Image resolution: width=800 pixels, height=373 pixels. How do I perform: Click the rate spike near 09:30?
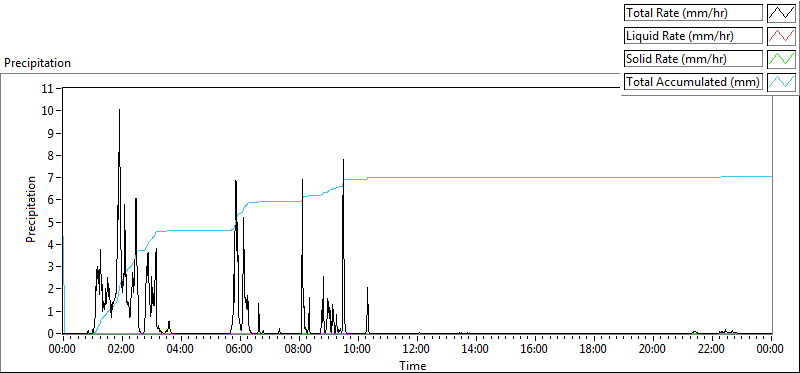(x=343, y=160)
